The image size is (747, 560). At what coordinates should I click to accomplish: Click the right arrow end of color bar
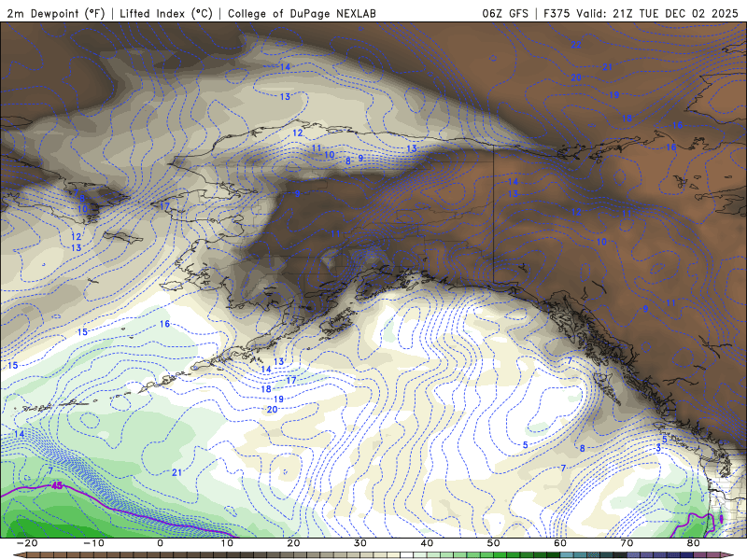pos(727,555)
